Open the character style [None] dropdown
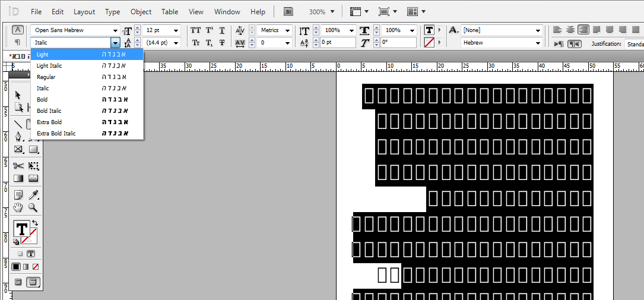The height and width of the screenshot is (300, 644). coord(538,30)
